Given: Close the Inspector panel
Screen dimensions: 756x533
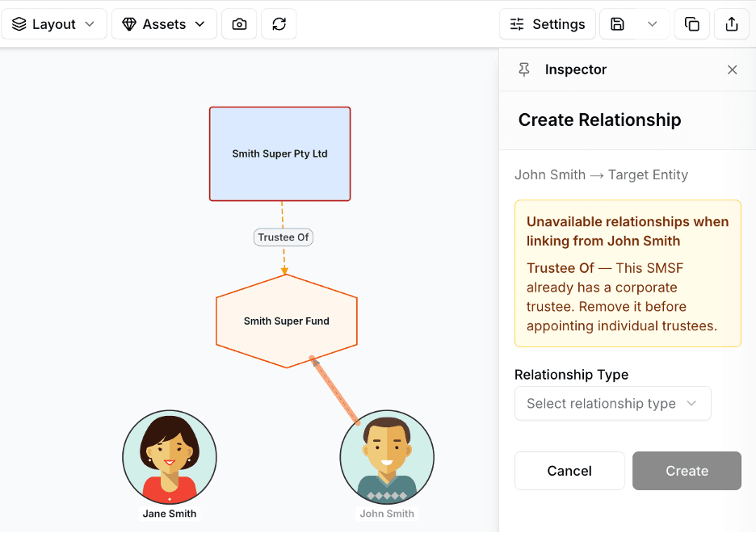Looking at the screenshot, I should pos(732,69).
